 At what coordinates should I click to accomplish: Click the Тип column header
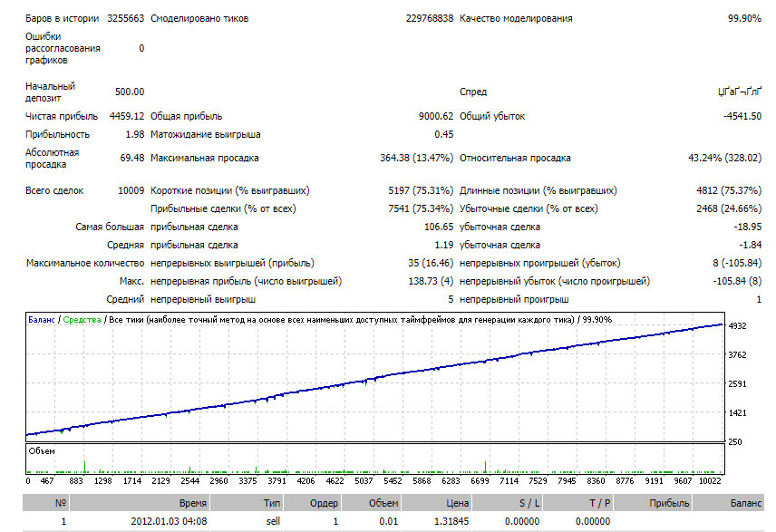(x=247, y=503)
